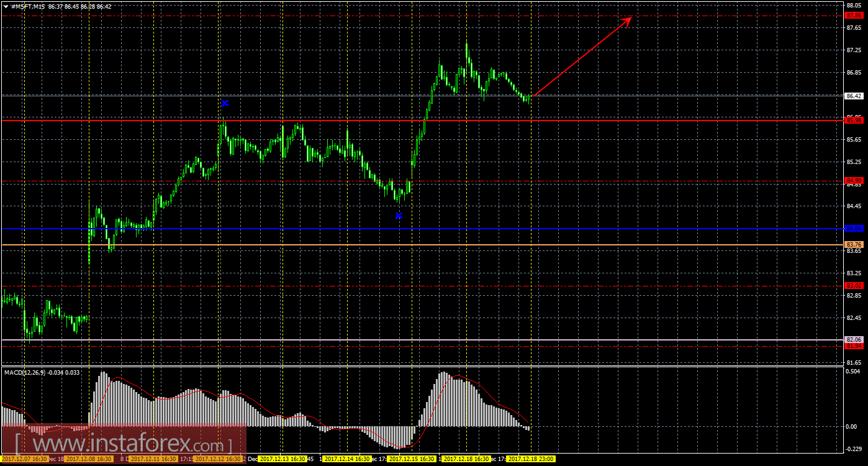Click the white 86.42 current price label

pos(853,96)
